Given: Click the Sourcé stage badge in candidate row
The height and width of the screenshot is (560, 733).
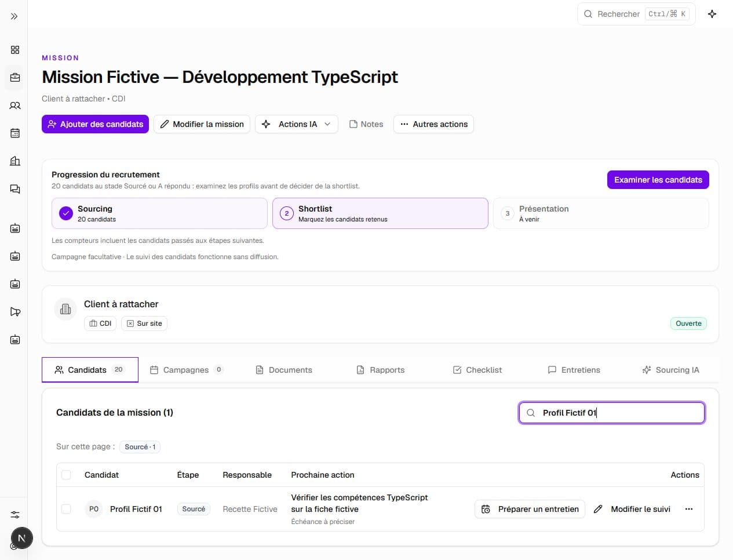Looking at the screenshot, I should coord(194,509).
